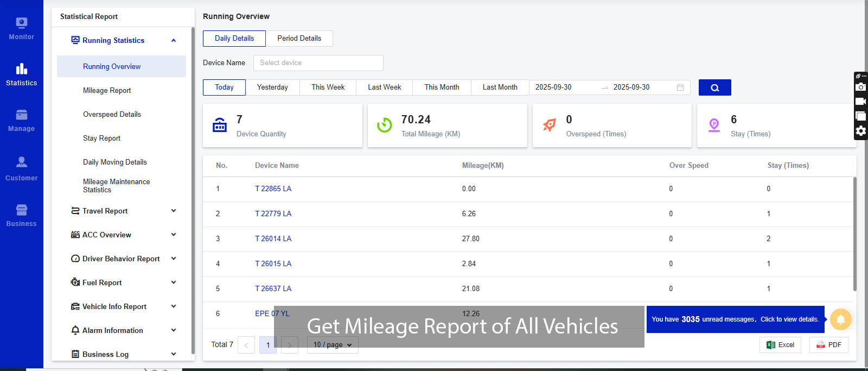This screenshot has height=371, width=868.
Task: Select the Last Week date filter
Action: point(384,87)
